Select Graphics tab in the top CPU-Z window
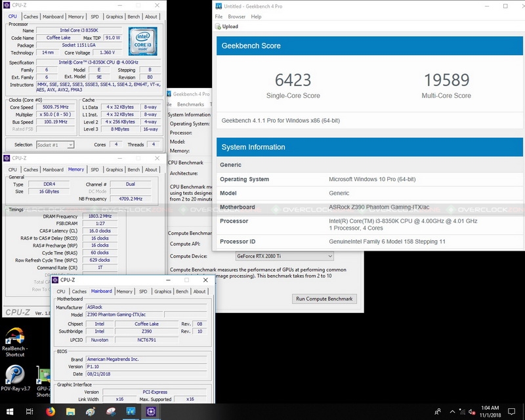Image resolution: width=525 pixels, height=420 pixels. click(114, 16)
